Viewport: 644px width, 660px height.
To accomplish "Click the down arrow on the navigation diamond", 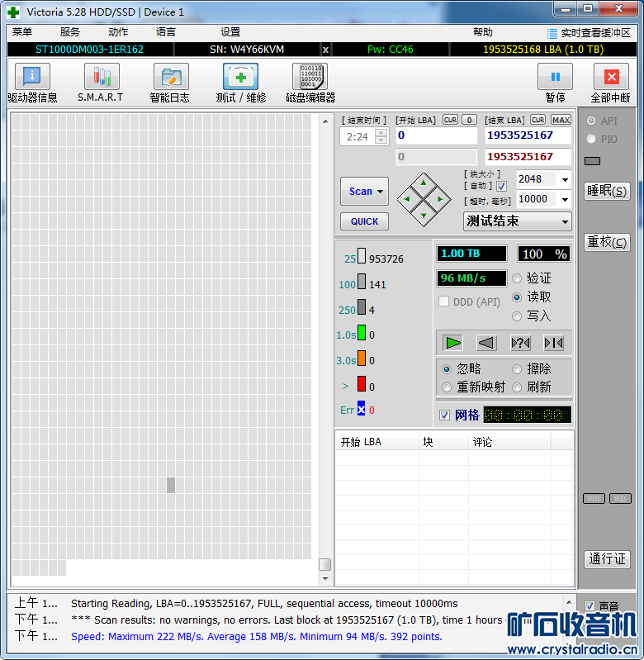I will pos(424,216).
